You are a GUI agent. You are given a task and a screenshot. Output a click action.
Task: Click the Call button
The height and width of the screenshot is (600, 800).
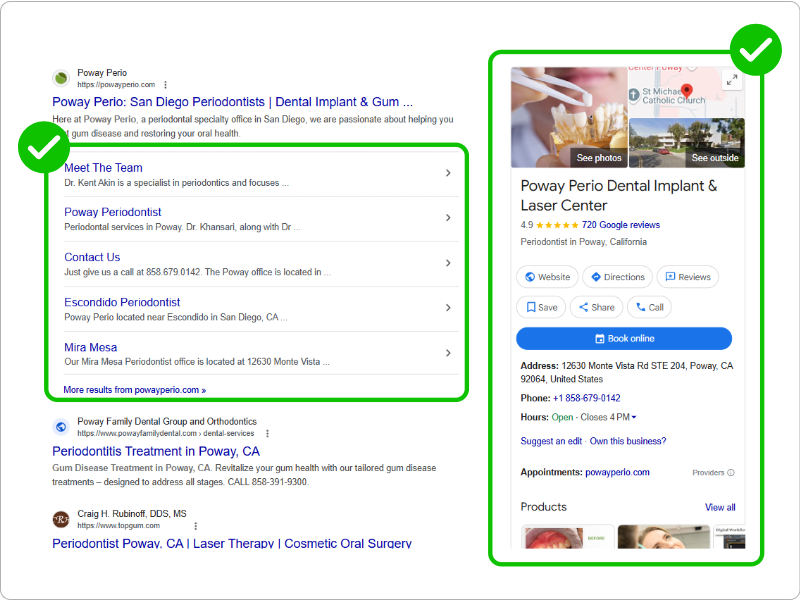(x=649, y=307)
